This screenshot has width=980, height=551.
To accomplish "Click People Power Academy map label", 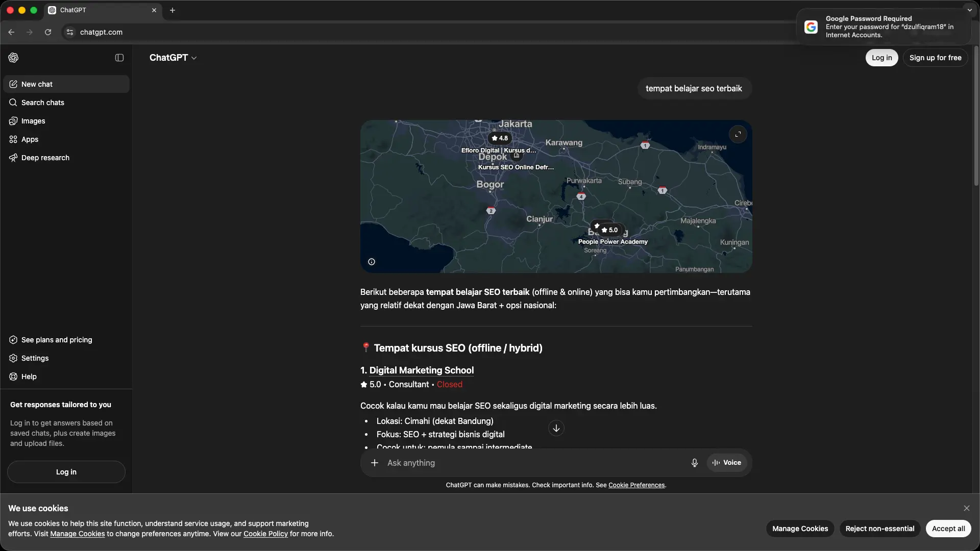I will pyautogui.click(x=612, y=242).
